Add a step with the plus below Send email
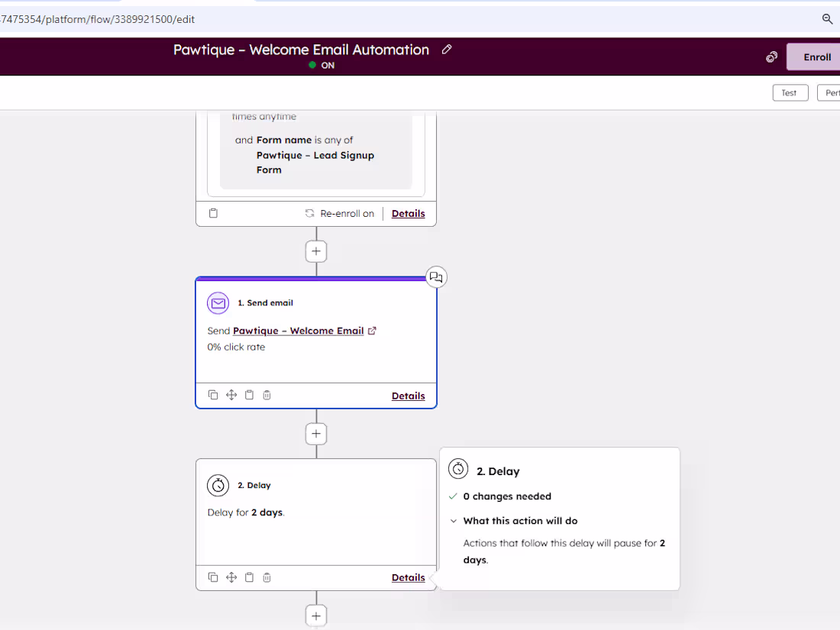This screenshot has width=840, height=630. [x=315, y=433]
